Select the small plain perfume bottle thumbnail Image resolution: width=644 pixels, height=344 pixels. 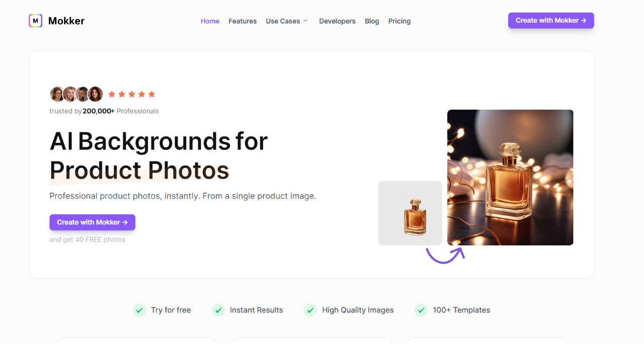410,213
